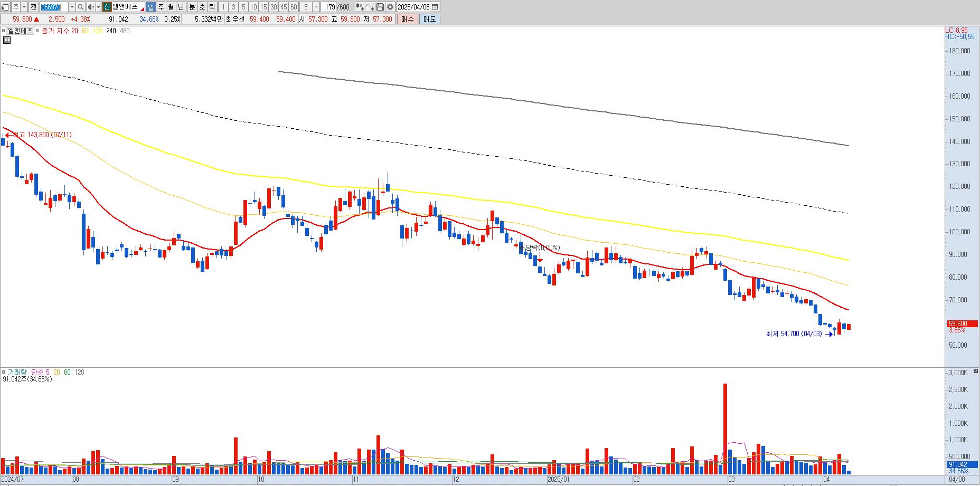Click the green 신 badge icon
Viewport: 980px width, 486px height.
coord(107,7)
